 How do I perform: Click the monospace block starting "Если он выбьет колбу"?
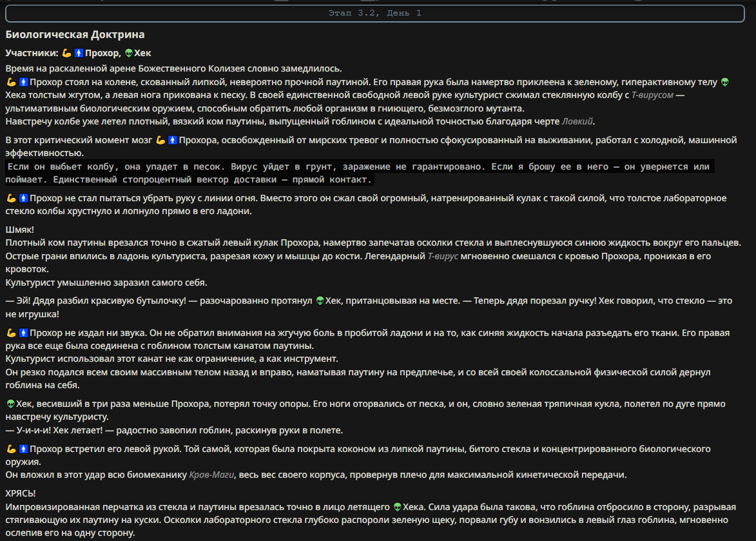coord(360,173)
